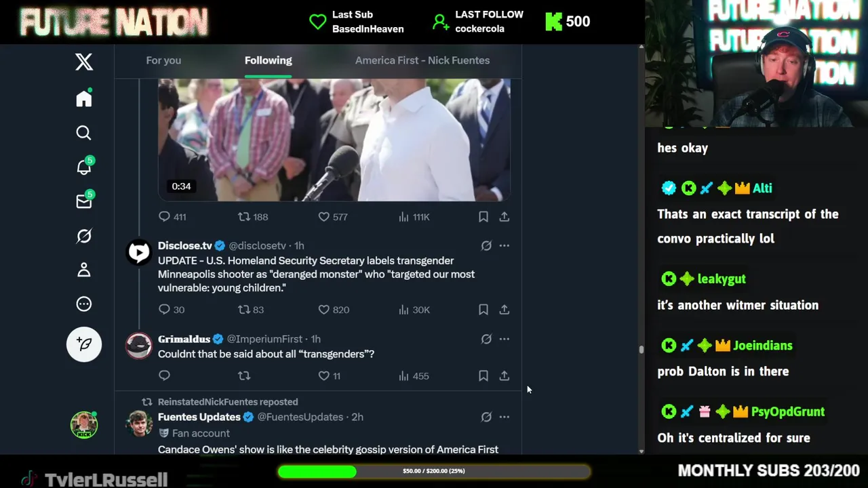Open Grok icon in the sidebar
Image resolution: width=868 pixels, height=488 pixels.
[x=84, y=236]
